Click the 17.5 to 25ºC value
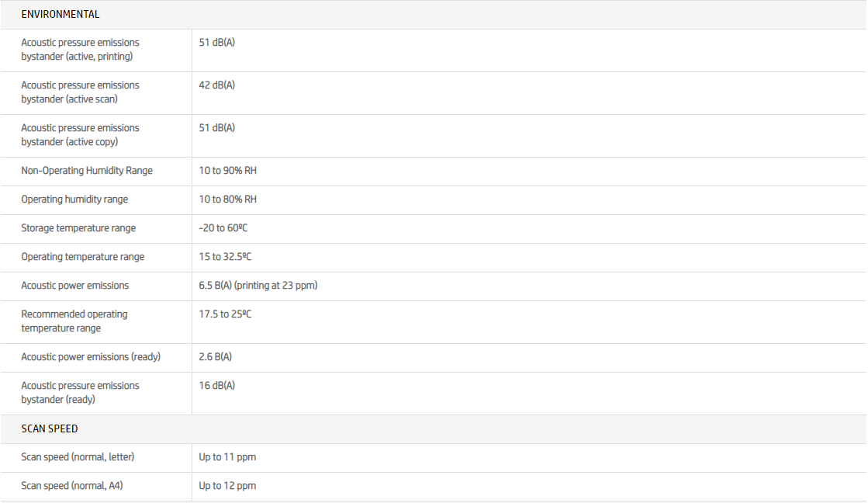Viewport: 868px width, 503px height. (x=225, y=314)
